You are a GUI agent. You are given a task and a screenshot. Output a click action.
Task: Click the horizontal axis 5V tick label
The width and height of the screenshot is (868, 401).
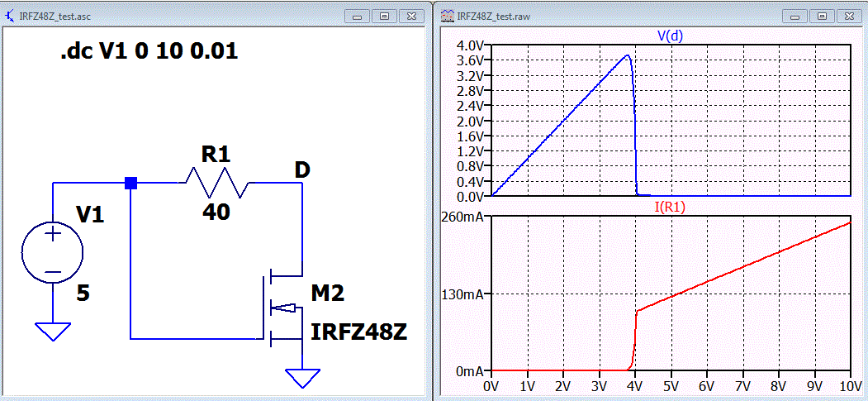tap(671, 385)
